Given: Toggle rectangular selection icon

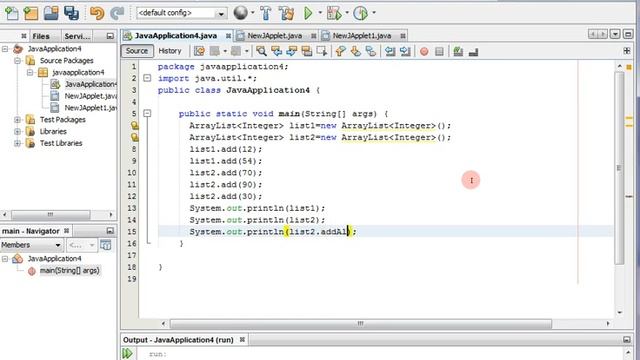Looking at the screenshot, I should 322,51.
